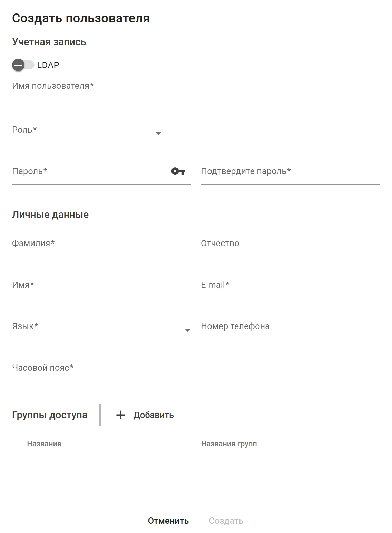Click the Номер телефона field
This screenshot has height=533, width=392.
click(290, 330)
